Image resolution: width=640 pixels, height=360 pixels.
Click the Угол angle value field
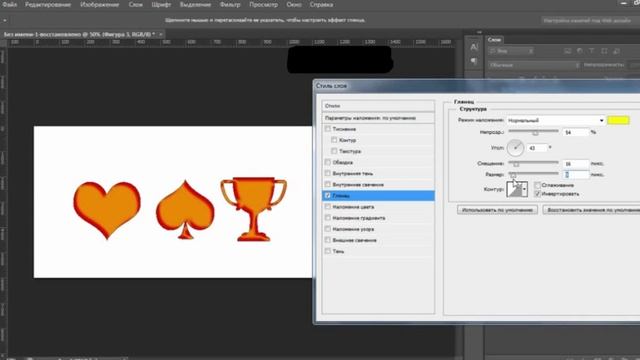coord(537,148)
